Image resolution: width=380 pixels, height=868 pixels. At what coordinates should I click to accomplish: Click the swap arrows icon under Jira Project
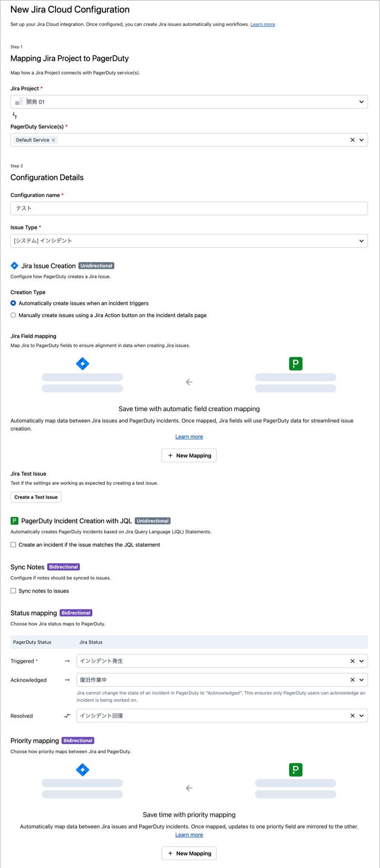point(15,115)
